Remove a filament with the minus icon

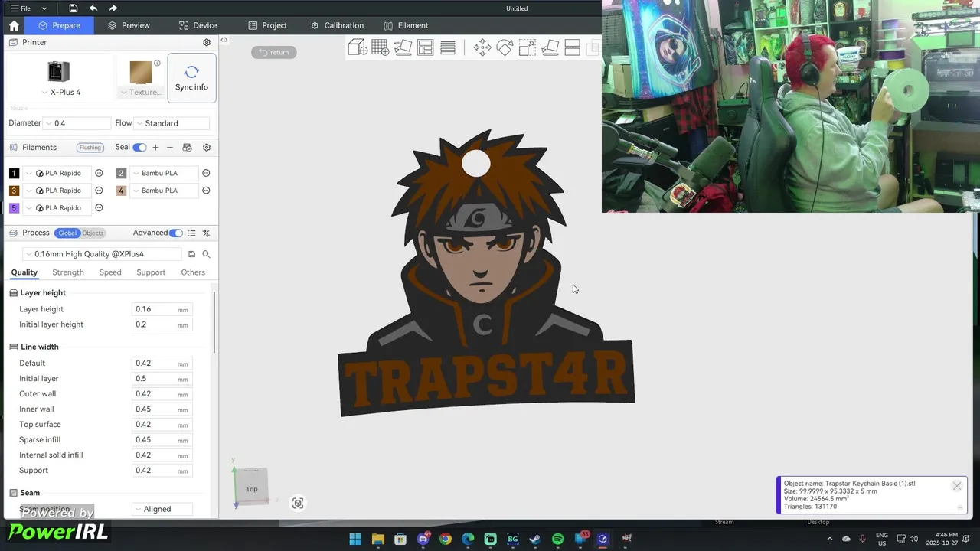[170, 147]
